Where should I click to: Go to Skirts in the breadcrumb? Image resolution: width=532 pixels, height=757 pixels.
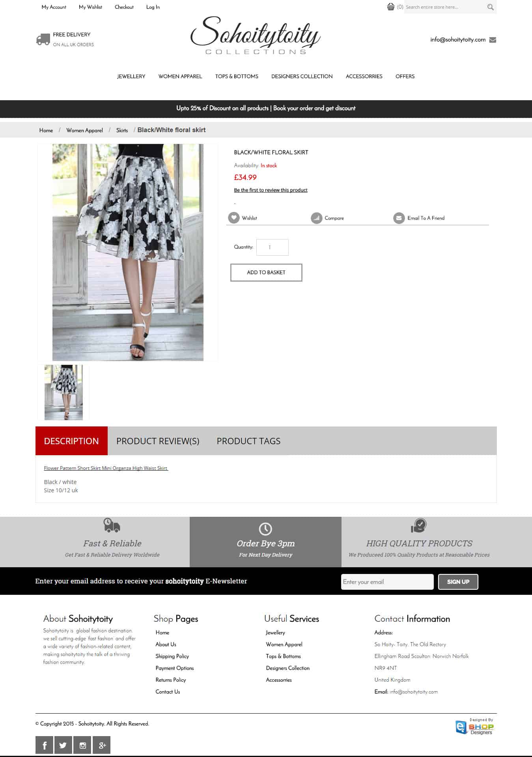pyautogui.click(x=122, y=131)
